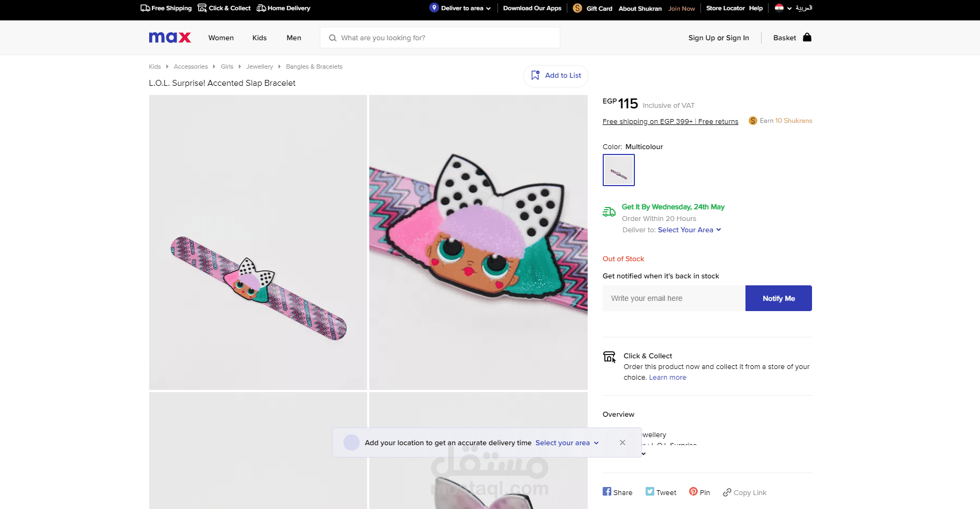Follow the Click & Collect Learn more link
Screen dimensions: 980x509
coord(668,378)
